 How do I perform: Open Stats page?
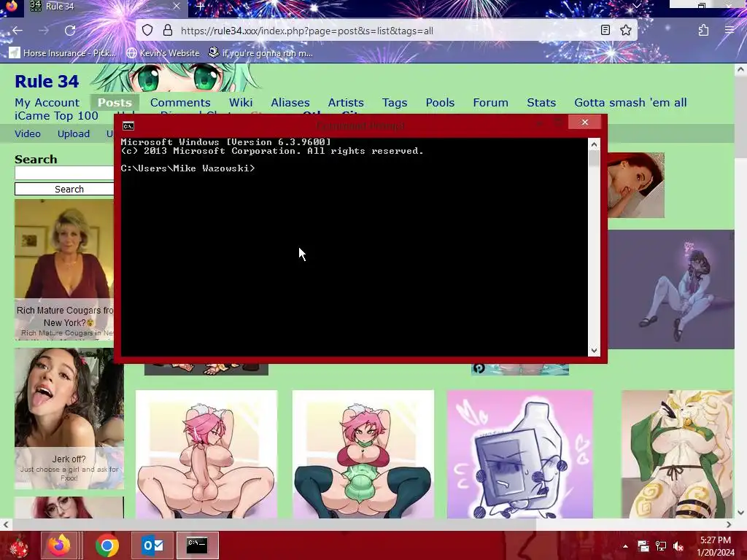(541, 102)
